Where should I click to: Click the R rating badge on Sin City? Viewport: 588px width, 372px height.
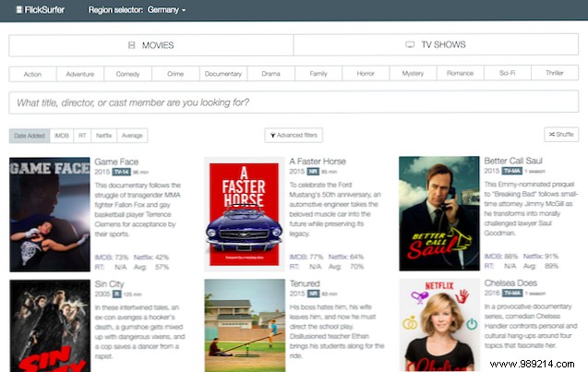117,294
